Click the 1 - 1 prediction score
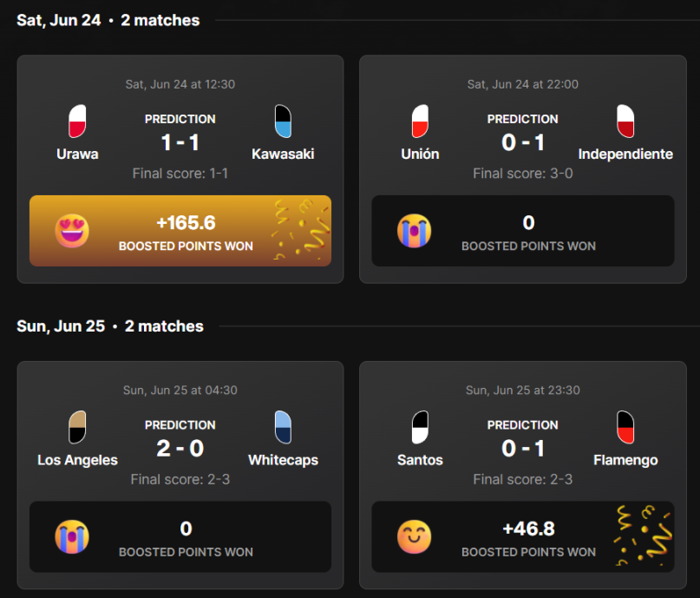 [180, 142]
